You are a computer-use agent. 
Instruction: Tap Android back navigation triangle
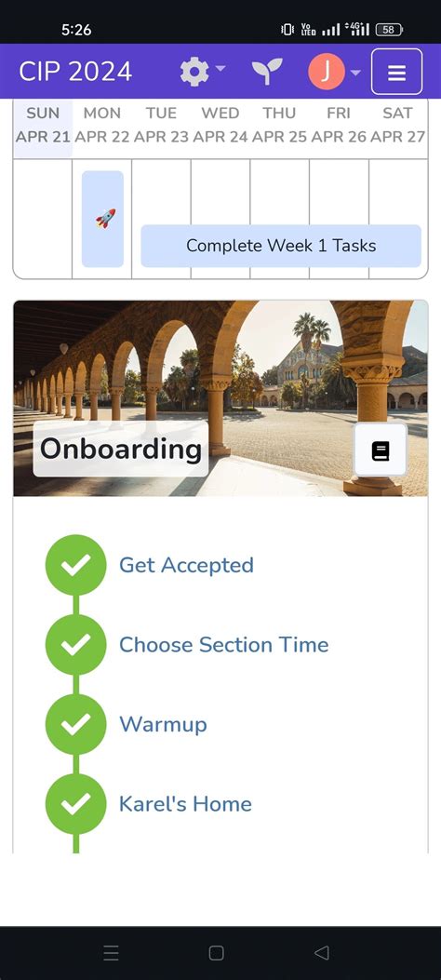coord(321,952)
